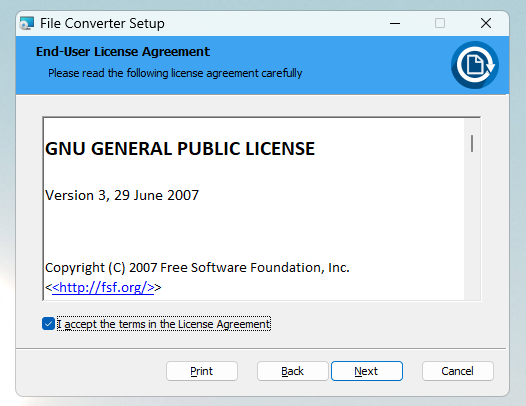Click 'Please read the following license agreement carefully'
The width and height of the screenshot is (526, 406).
[x=175, y=73]
